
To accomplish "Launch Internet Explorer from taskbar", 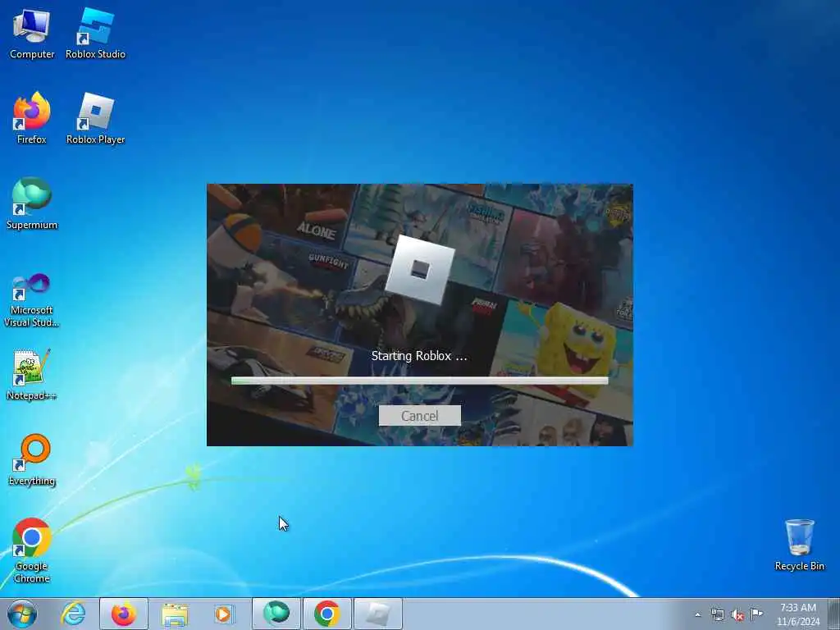I will [73, 614].
